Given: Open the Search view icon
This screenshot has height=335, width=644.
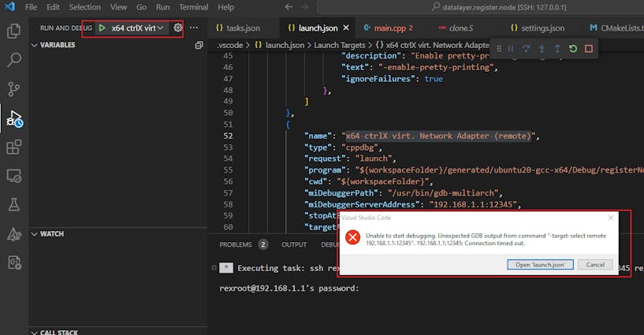Looking at the screenshot, I should click(x=13, y=60).
